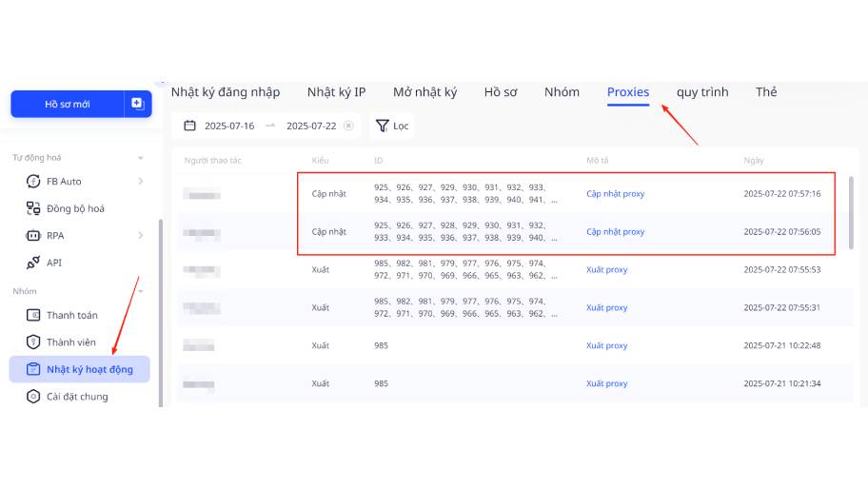868x488 pixels.
Task: Click ID 985 in 10:21:34 row
Action: pos(381,383)
